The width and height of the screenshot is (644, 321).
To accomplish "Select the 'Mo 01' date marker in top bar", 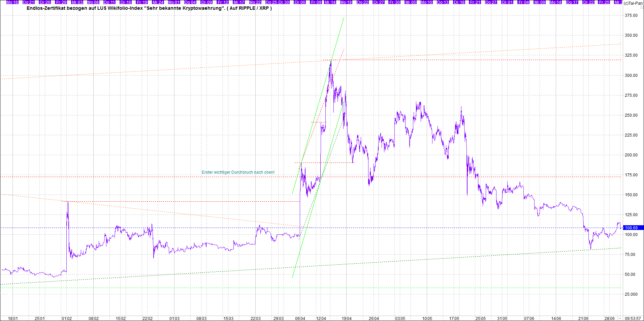I will coord(174,2).
